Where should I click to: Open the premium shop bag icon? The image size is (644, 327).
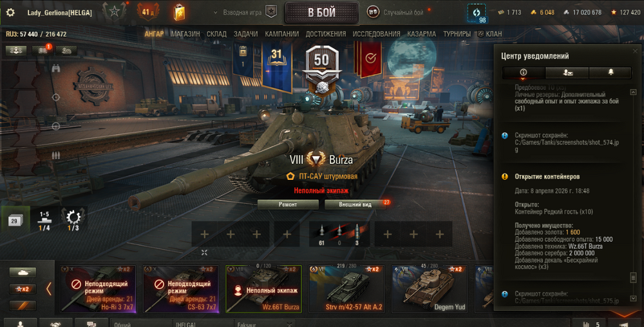[179, 12]
